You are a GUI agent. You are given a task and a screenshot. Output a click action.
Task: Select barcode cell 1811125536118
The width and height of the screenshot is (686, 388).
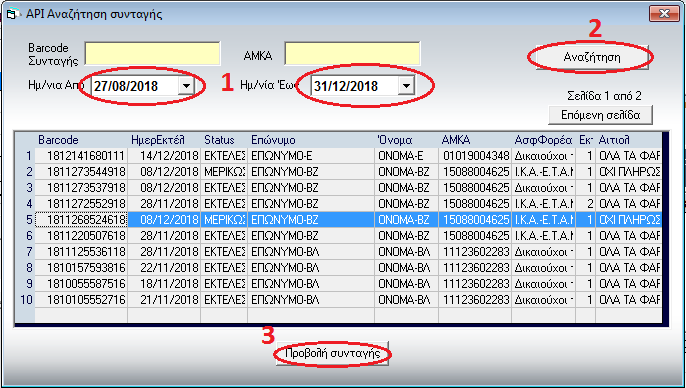click(x=81, y=252)
